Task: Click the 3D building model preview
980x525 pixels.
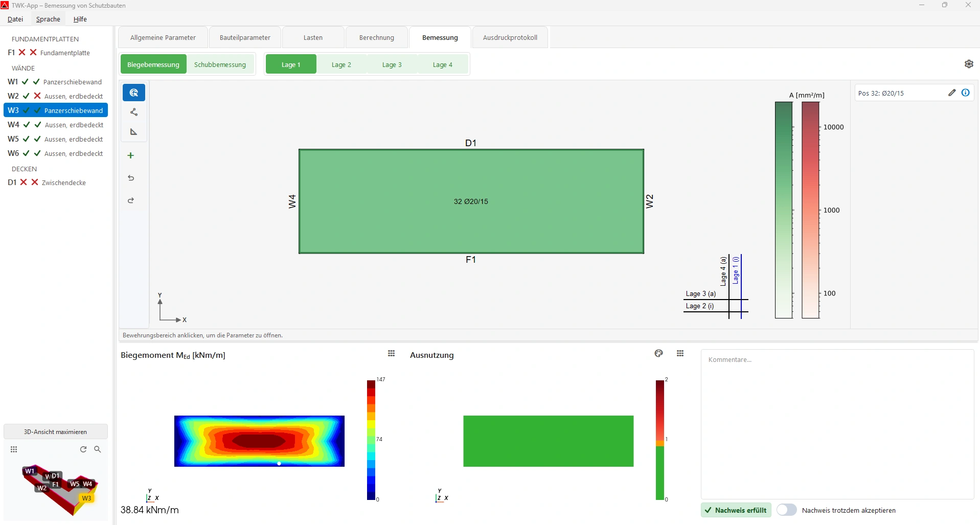Action: click(x=59, y=489)
